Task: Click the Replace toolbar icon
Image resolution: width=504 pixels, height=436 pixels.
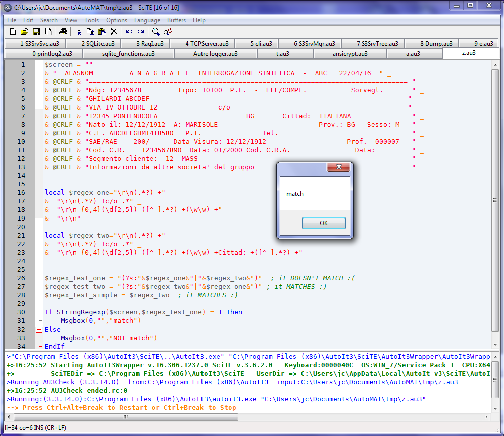Action: click(168, 32)
